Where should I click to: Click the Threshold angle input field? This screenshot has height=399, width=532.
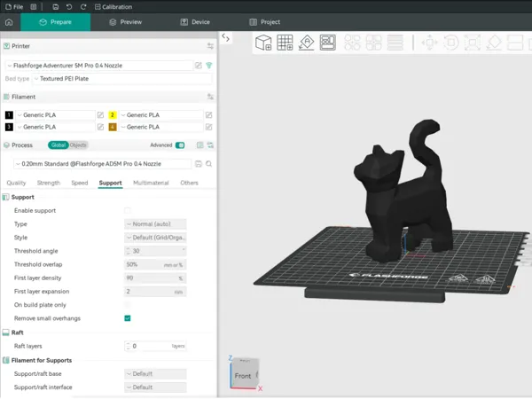[155, 252]
